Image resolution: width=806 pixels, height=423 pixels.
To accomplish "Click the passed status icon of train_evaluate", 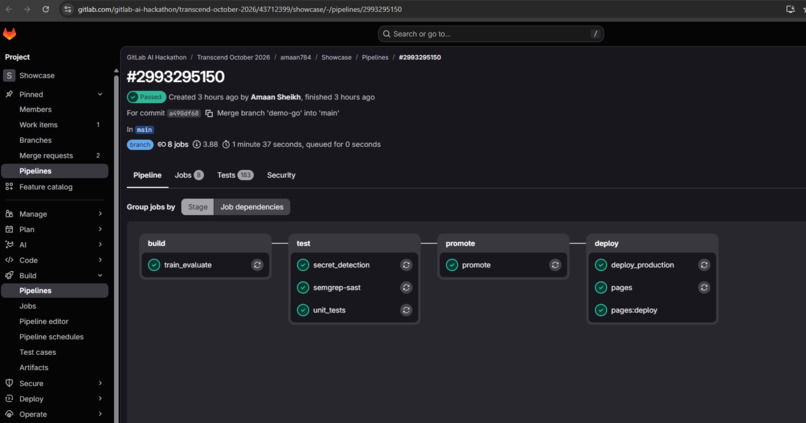I will 154,265.
